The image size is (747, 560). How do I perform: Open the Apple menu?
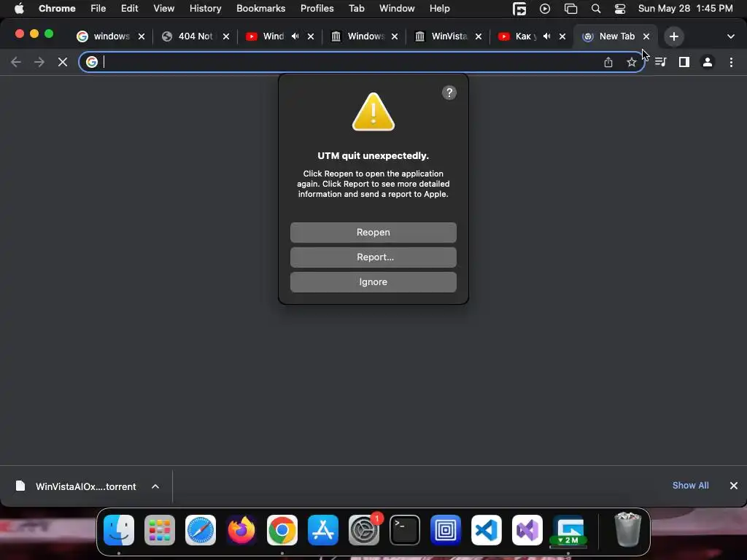pyautogui.click(x=19, y=9)
